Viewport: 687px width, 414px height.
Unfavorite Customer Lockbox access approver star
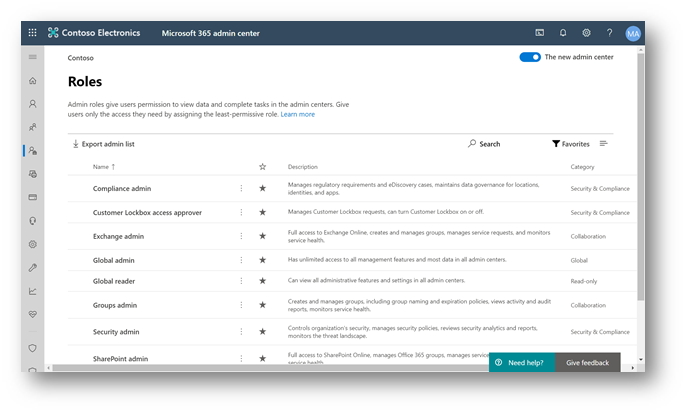click(x=262, y=212)
